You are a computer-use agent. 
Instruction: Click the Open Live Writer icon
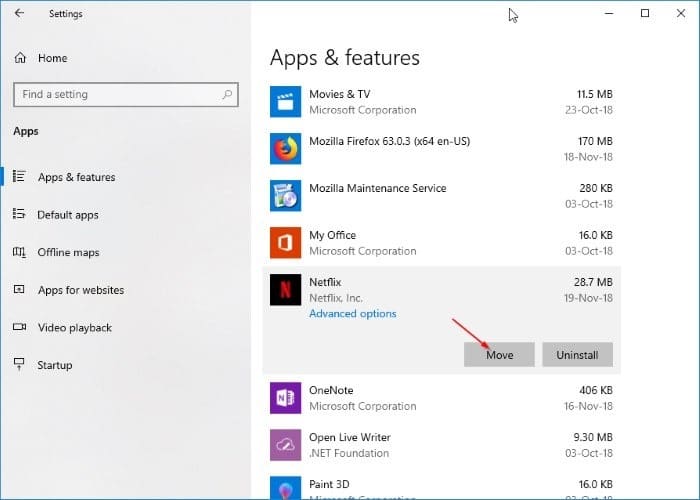point(285,445)
